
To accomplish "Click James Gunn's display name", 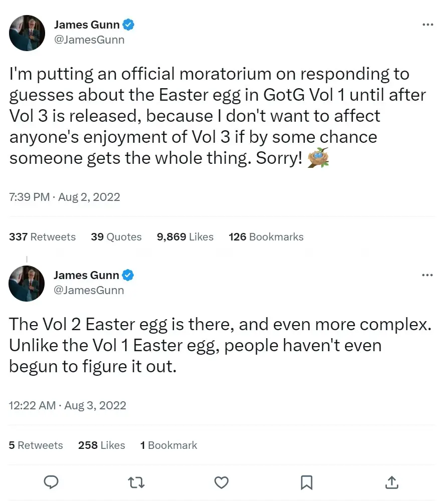I will pyautogui.click(x=87, y=24).
